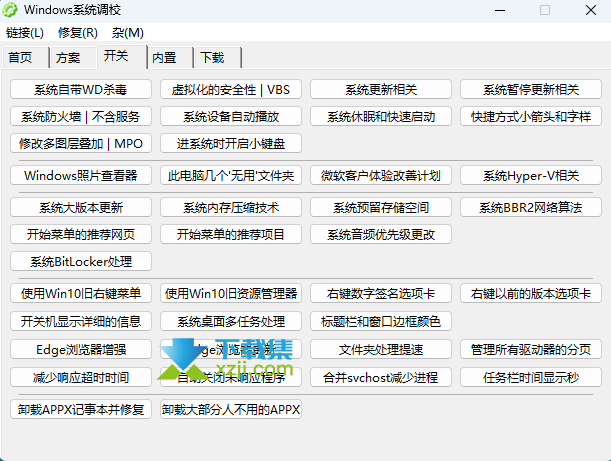
Task: Select 管理所有驱动器的分页 button
Action: click(x=531, y=349)
